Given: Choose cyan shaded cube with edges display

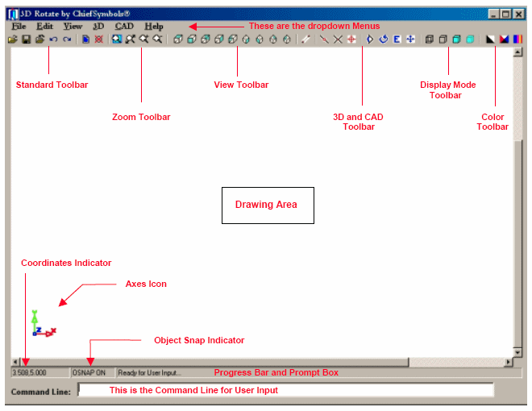Looking at the screenshot, I should click(457, 39).
